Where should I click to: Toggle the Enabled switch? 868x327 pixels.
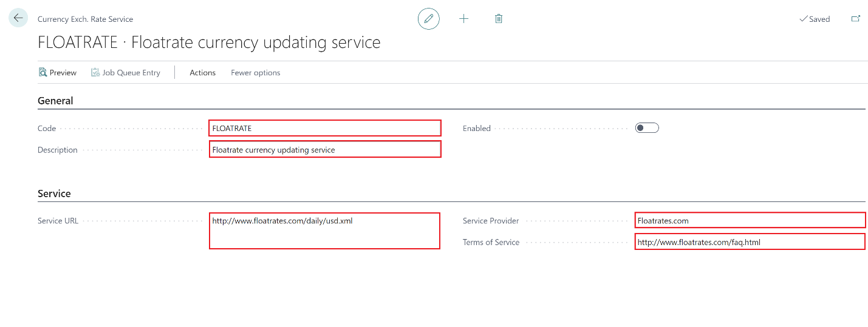[646, 128]
